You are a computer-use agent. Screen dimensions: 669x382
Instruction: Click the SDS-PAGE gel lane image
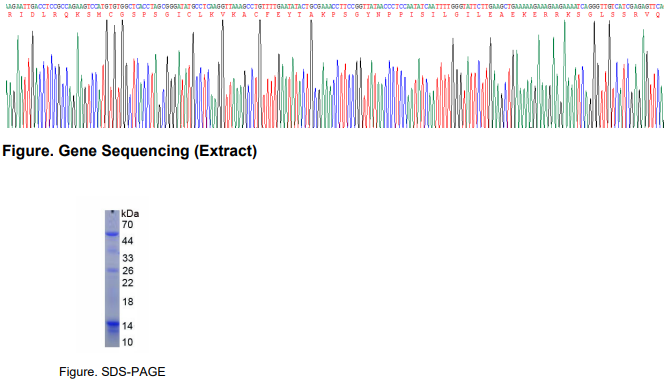(x=112, y=278)
